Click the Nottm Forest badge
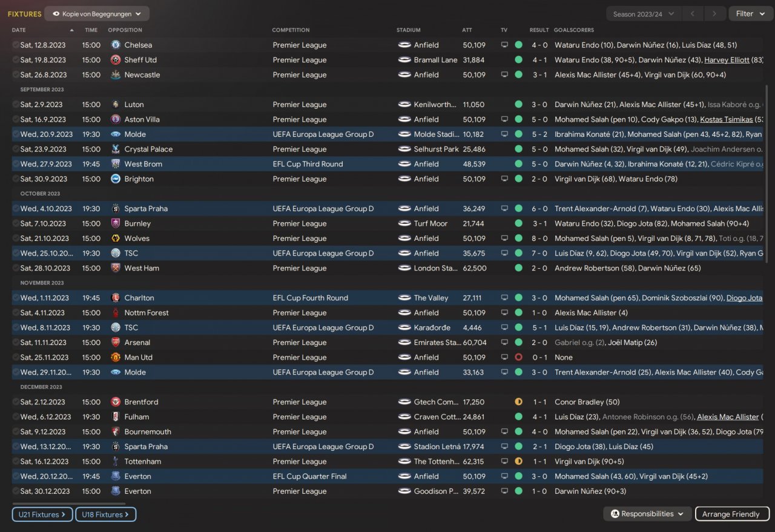Image resolution: width=775 pixels, height=532 pixels. (116, 313)
